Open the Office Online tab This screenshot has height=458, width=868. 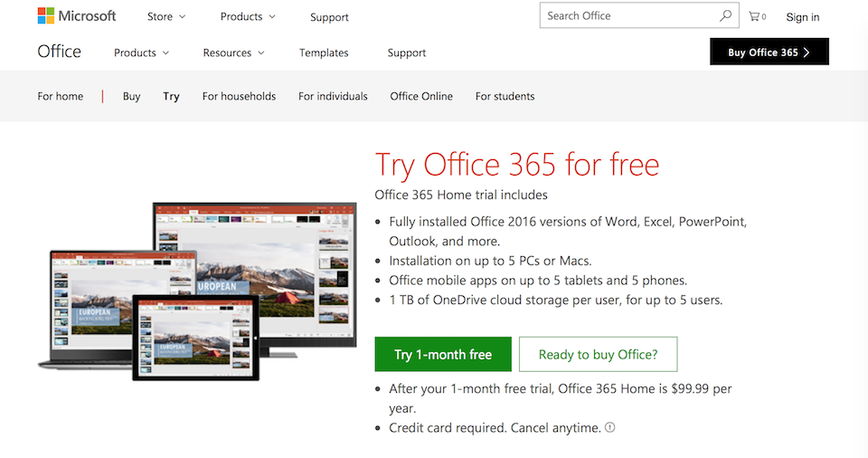pyautogui.click(x=421, y=96)
